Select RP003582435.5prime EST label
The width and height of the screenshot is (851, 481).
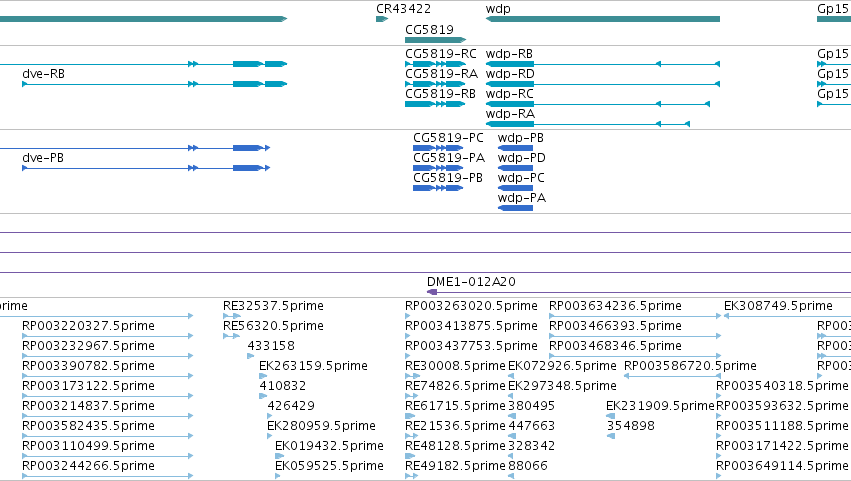(88, 426)
